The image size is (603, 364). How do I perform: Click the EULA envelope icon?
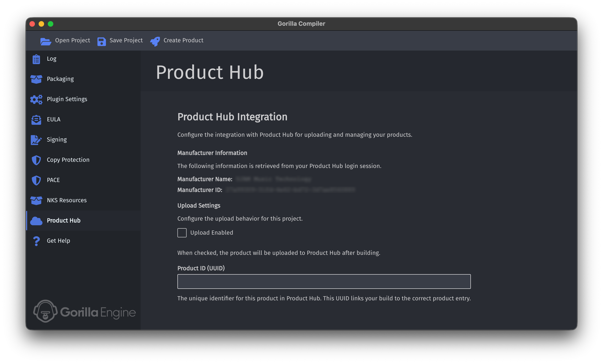click(36, 120)
